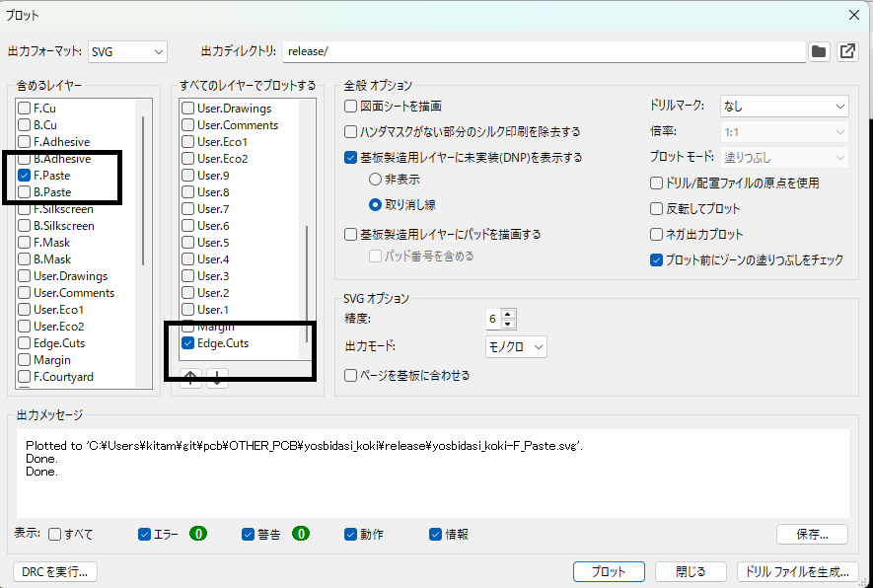Toggle the F.Paste layer checkbox
This screenshot has width=873, height=588.
coord(25,176)
